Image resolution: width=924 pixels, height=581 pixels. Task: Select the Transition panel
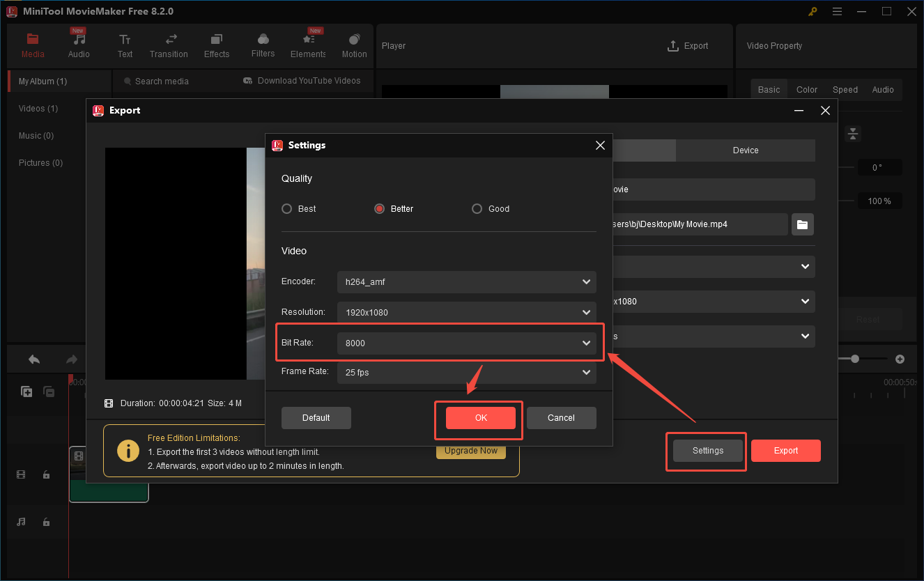point(169,45)
